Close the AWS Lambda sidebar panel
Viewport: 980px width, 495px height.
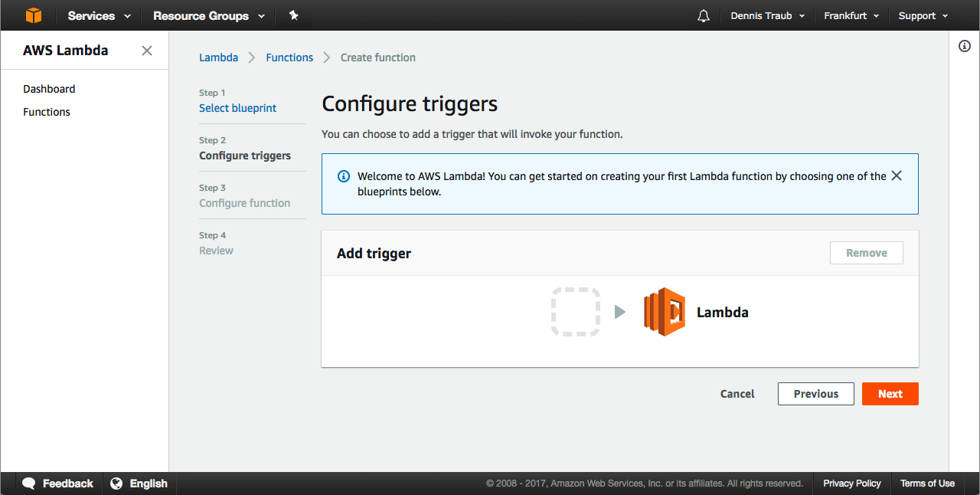pos(147,51)
